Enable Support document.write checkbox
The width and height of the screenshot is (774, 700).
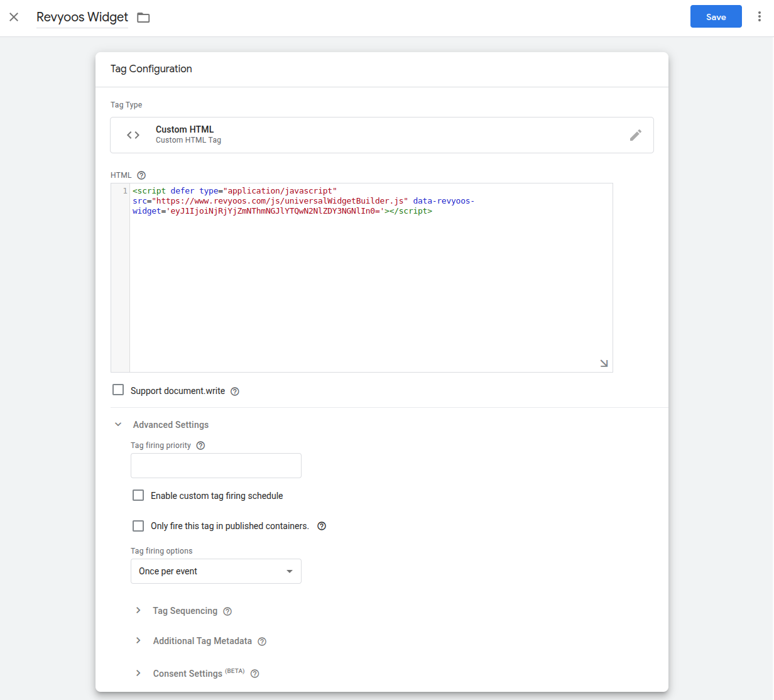tap(118, 390)
